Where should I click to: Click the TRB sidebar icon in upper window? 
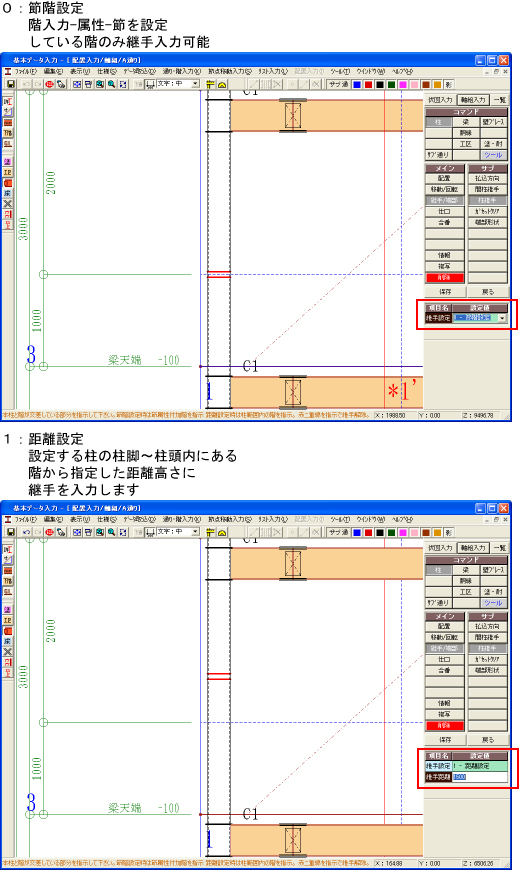8,133
